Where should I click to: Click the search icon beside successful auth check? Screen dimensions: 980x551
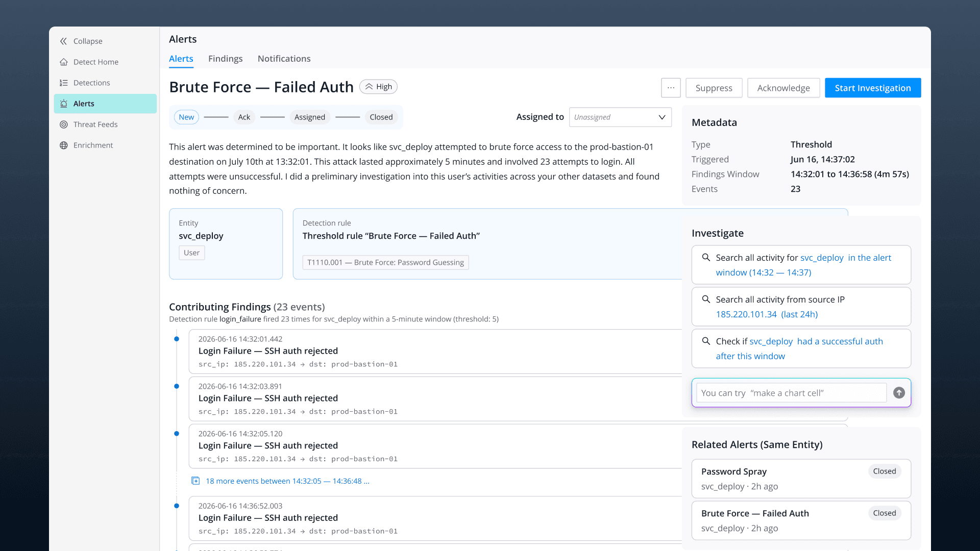(706, 341)
